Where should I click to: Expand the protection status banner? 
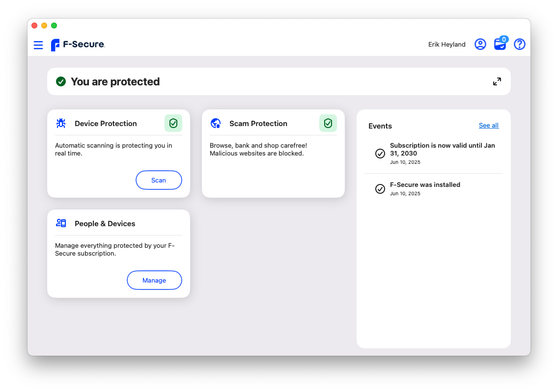pos(497,81)
